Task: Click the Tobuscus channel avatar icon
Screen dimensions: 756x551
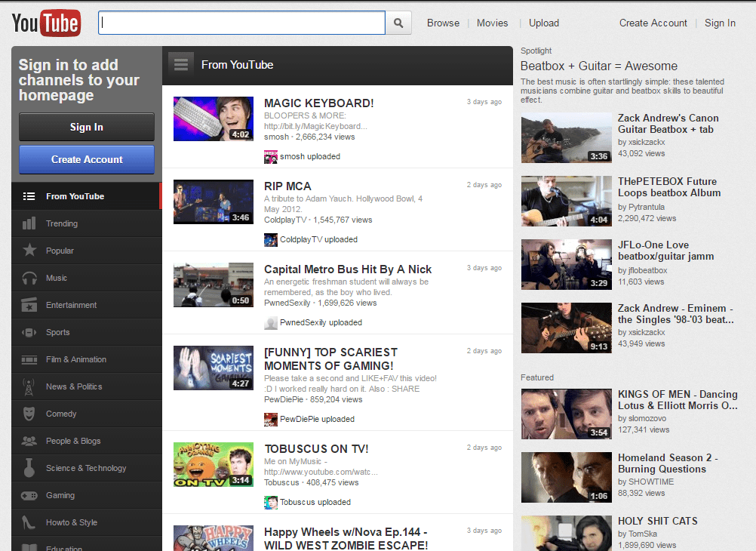Action: click(270, 502)
